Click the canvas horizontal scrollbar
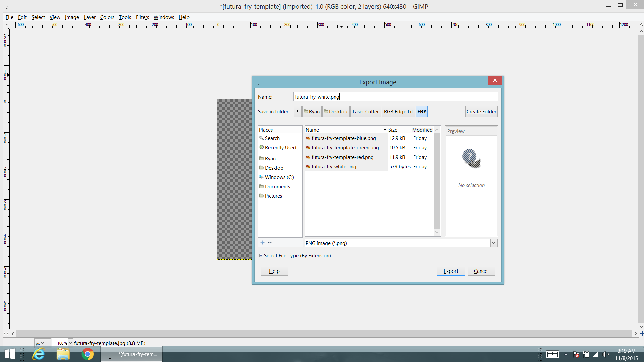The height and width of the screenshot is (362, 644). [324, 334]
